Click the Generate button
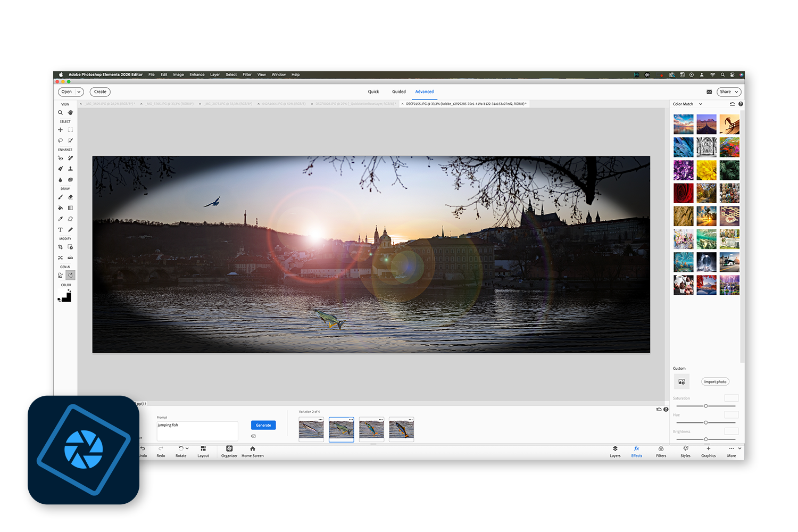The image size is (798, 532). pos(263,425)
